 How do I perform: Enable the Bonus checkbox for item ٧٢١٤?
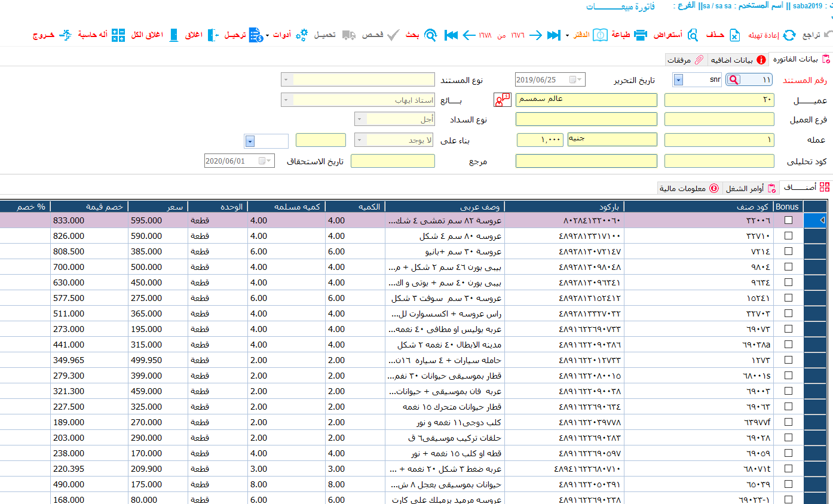[x=789, y=251]
